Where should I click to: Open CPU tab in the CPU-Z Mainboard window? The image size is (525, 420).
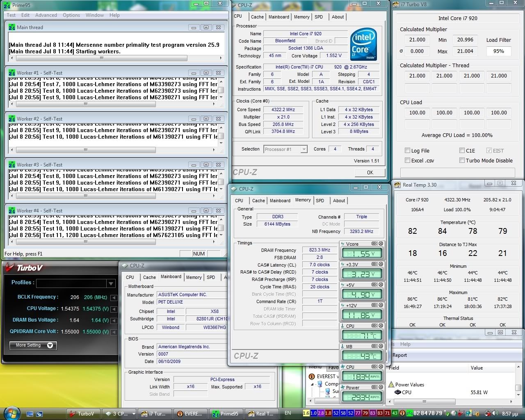[130, 277]
